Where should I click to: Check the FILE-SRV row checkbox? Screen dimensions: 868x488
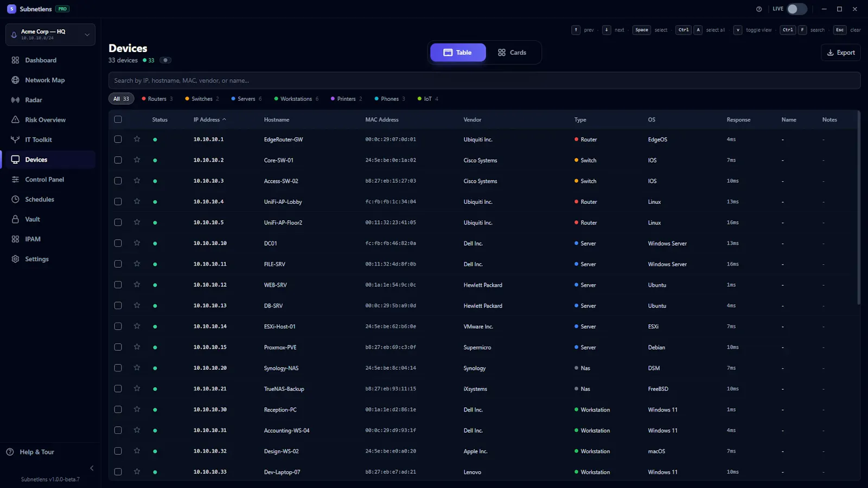(118, 264)
